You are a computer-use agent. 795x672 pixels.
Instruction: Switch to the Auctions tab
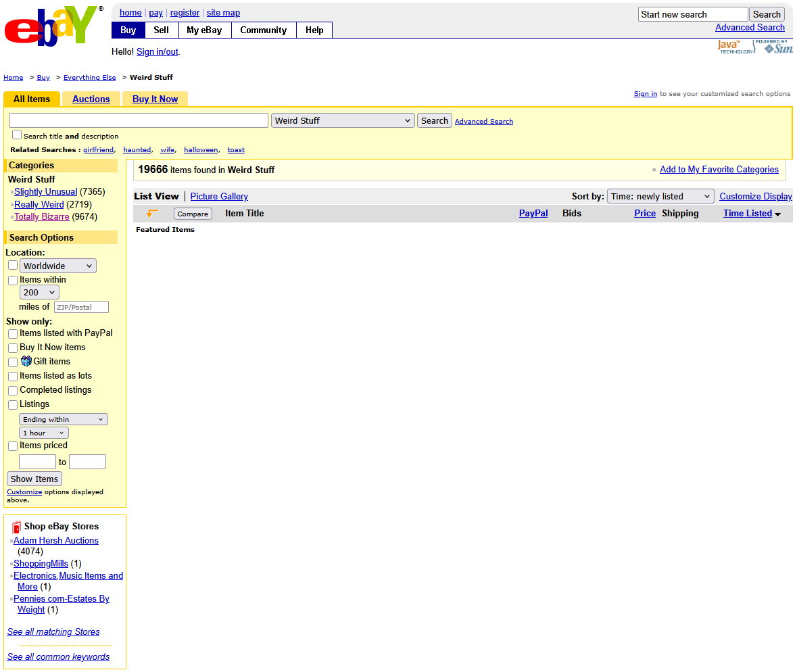click(x=91, y=99)
